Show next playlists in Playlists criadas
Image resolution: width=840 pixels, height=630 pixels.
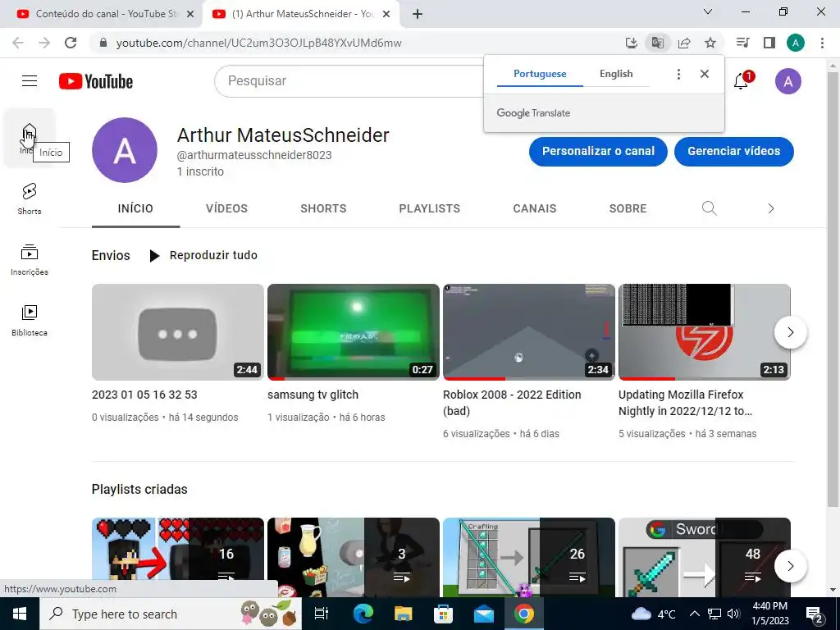tap(790, 566)
